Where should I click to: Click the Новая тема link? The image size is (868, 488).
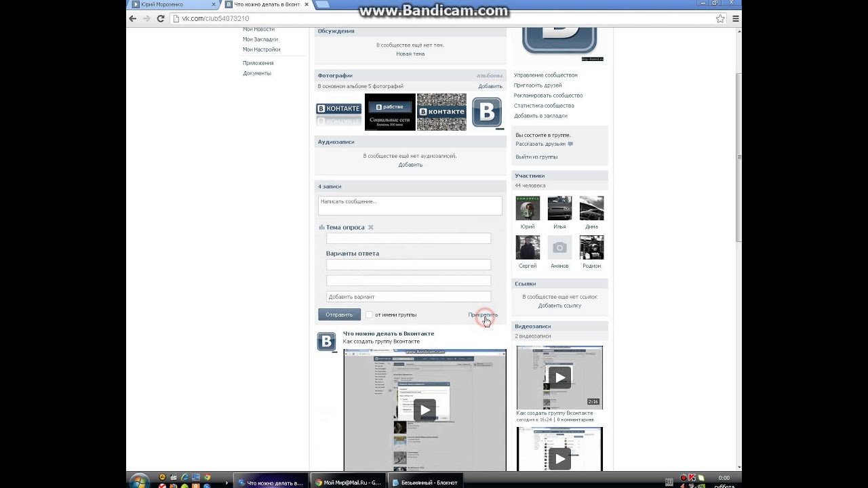point(410,54)
